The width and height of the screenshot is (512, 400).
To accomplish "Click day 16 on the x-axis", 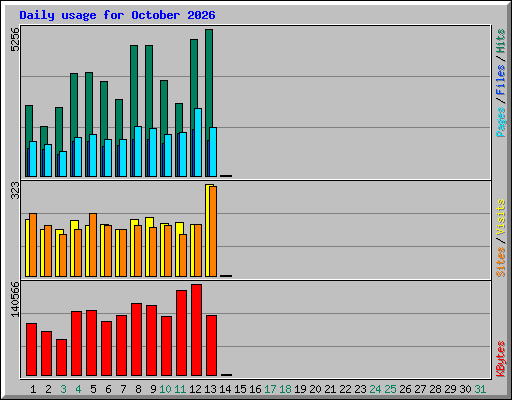I will (255, 389).
